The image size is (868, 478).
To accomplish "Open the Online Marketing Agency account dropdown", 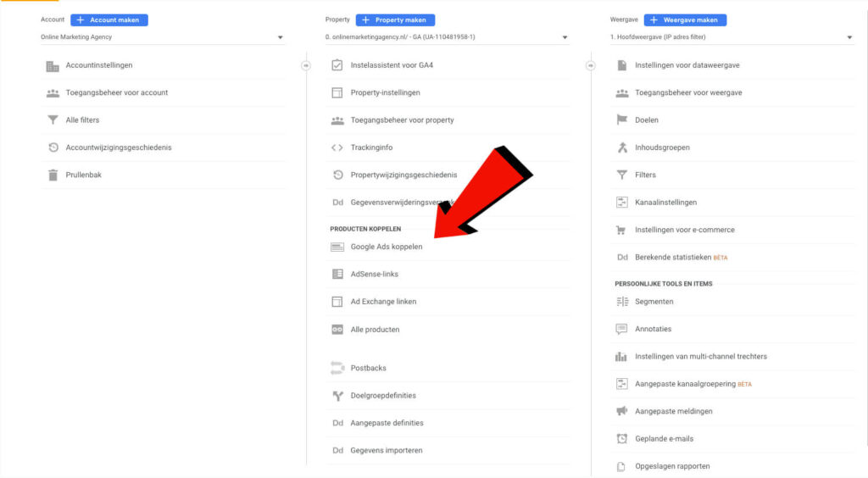I will point(162,37).
